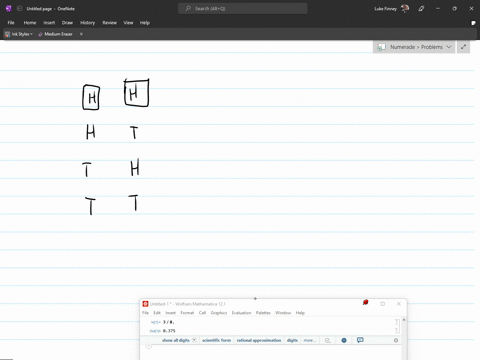Toggle full page view expand arrow

tap(463, 47)
